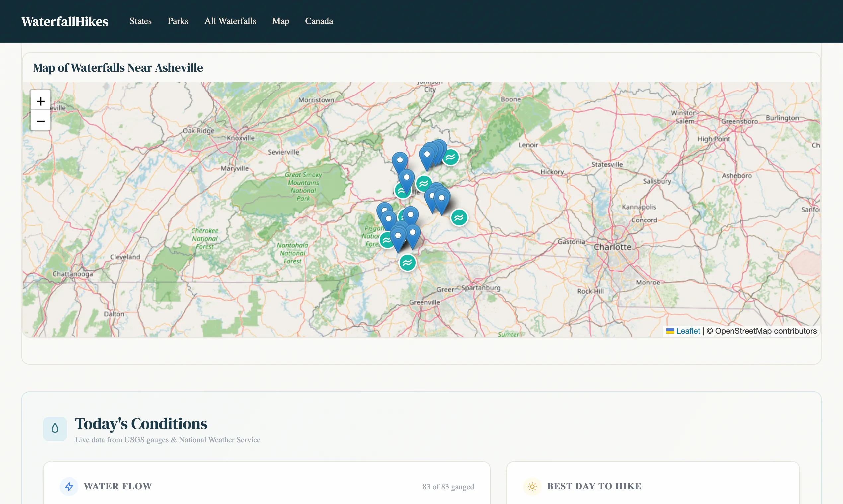The height and width of the screenshot is (504, 843).
Task: Click the Charlotte city label on map
Action: tap(612, 247)
